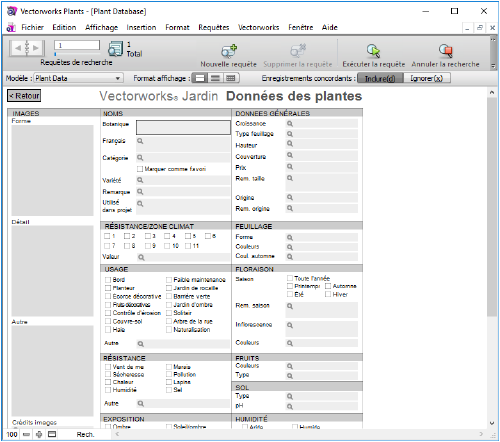Click magnifier icon in Origine field

click(290, 197)
